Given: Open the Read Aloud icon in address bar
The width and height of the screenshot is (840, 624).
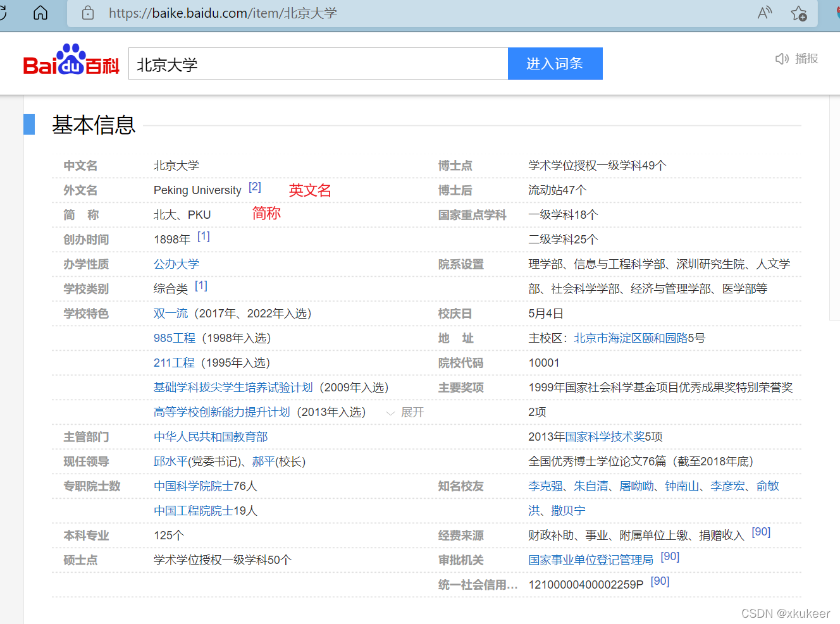Looking at the screenshot, I should 765,13.
